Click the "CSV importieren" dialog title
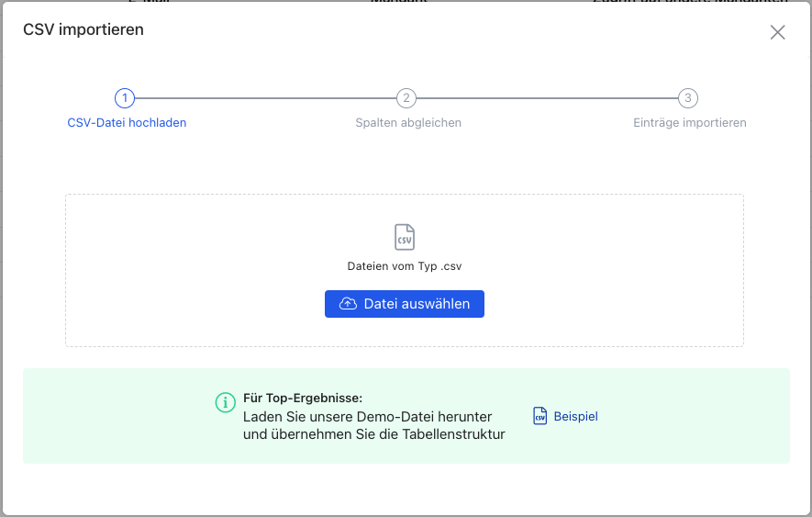This screenshot has height=517, width=812. pyautogui.click(x=83, y=30)
